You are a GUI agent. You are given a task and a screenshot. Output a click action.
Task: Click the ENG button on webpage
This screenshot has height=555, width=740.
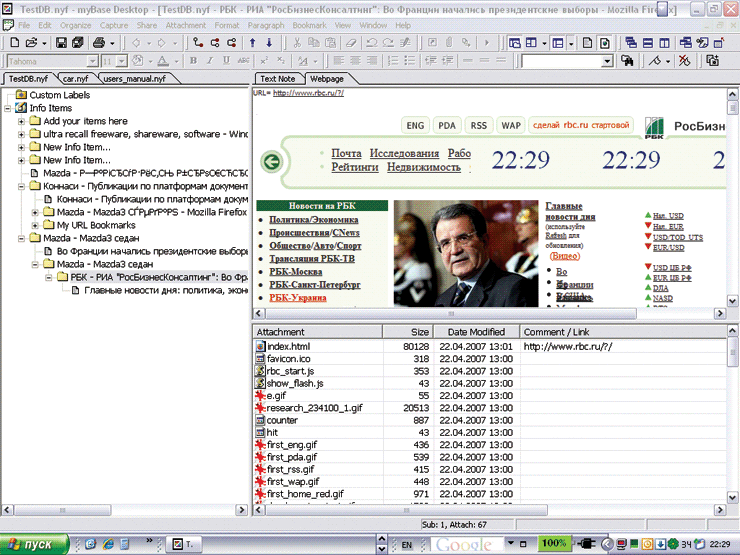coord(415,126)
